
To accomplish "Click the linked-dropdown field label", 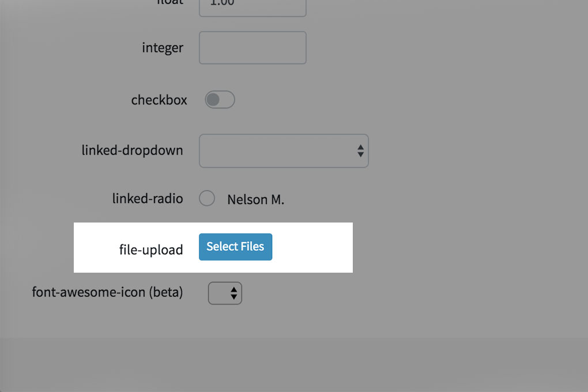I will pos(132,150).
